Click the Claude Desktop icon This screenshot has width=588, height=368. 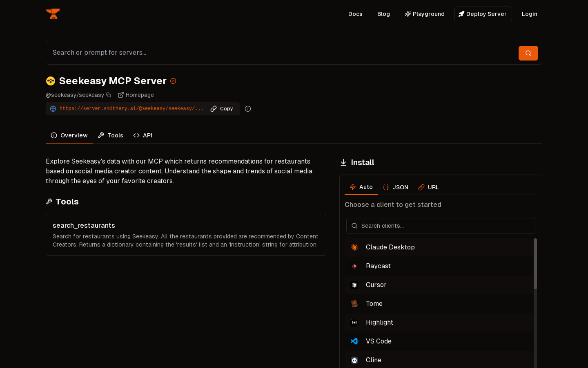coord(354,247)
